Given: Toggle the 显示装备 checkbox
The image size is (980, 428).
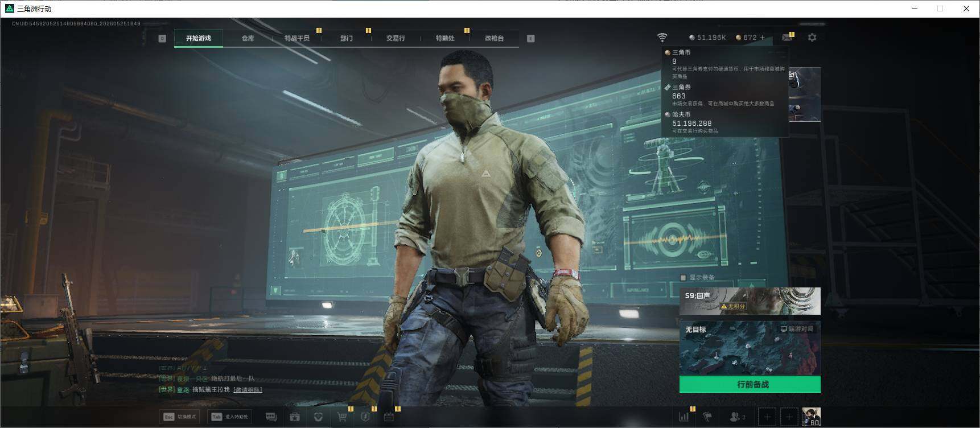Looking at the screenshot, I should click(683, 278).
